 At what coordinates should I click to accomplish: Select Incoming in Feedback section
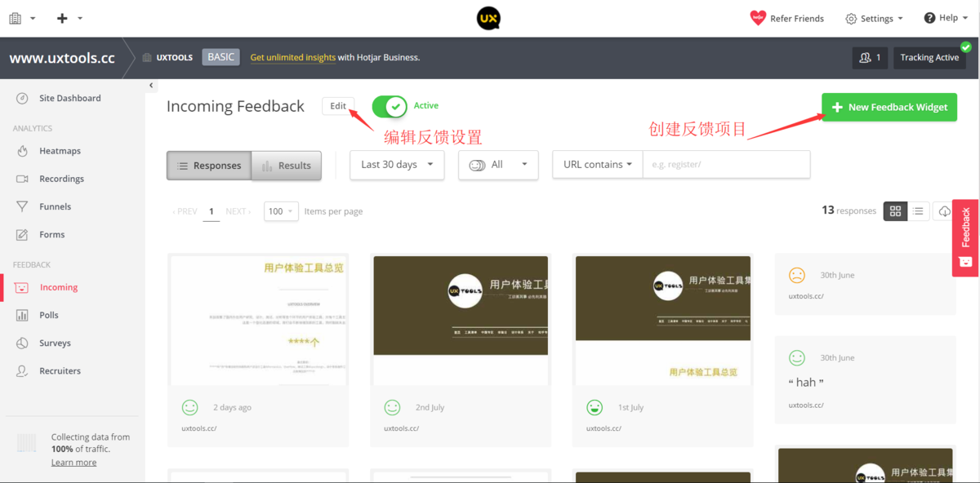(58, 287)
